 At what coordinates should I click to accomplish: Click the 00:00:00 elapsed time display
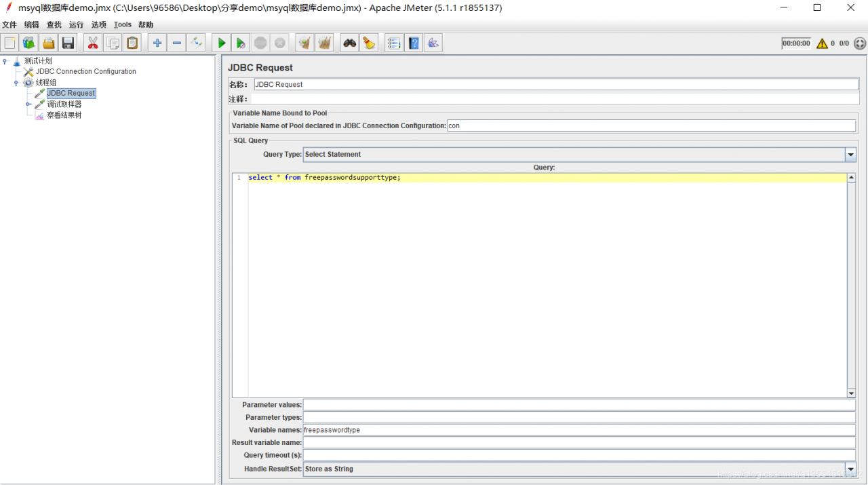click(796, 43)
